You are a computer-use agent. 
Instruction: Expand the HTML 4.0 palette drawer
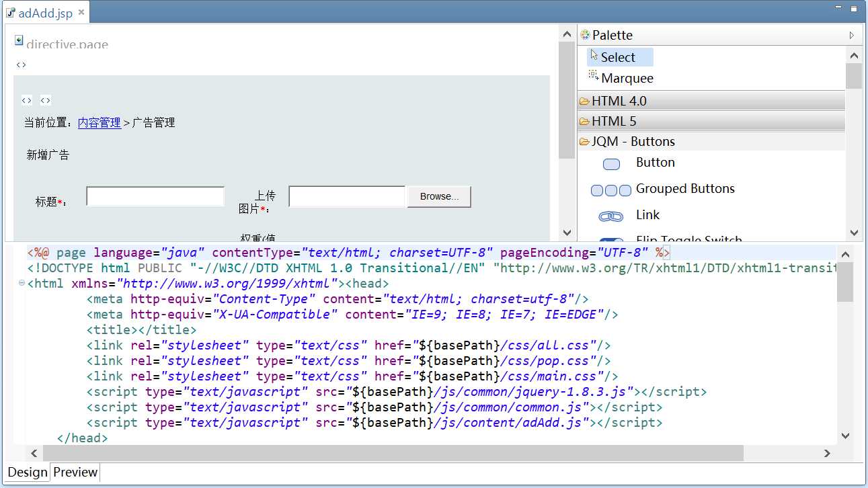[711, 101]
